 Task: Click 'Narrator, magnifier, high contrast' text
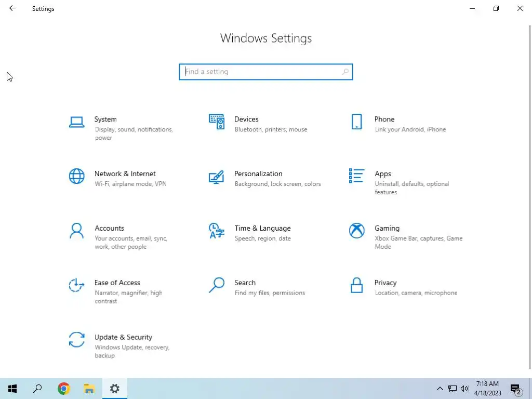129,297
